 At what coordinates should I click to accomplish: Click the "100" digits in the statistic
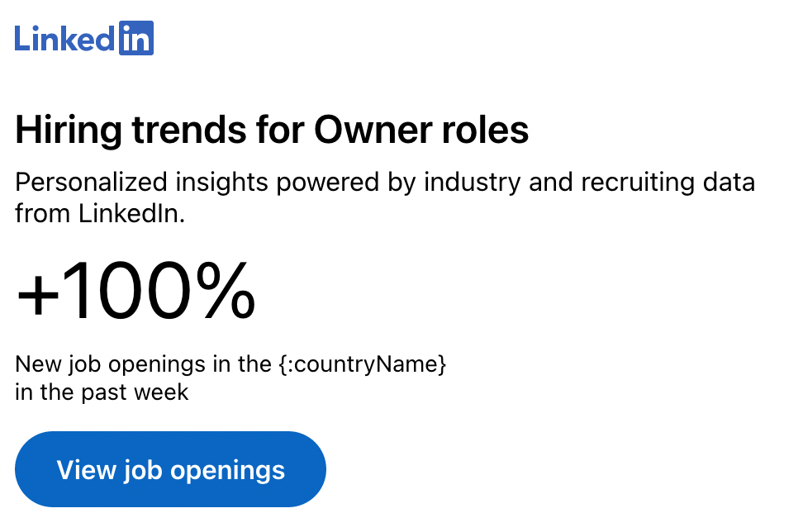(x=126, y=290)
